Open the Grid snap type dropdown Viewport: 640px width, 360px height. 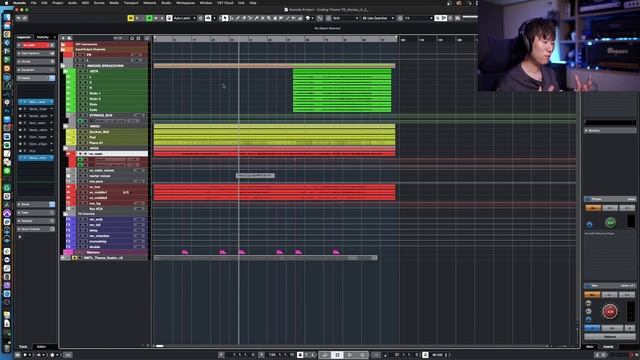click(x=345, y=18)
